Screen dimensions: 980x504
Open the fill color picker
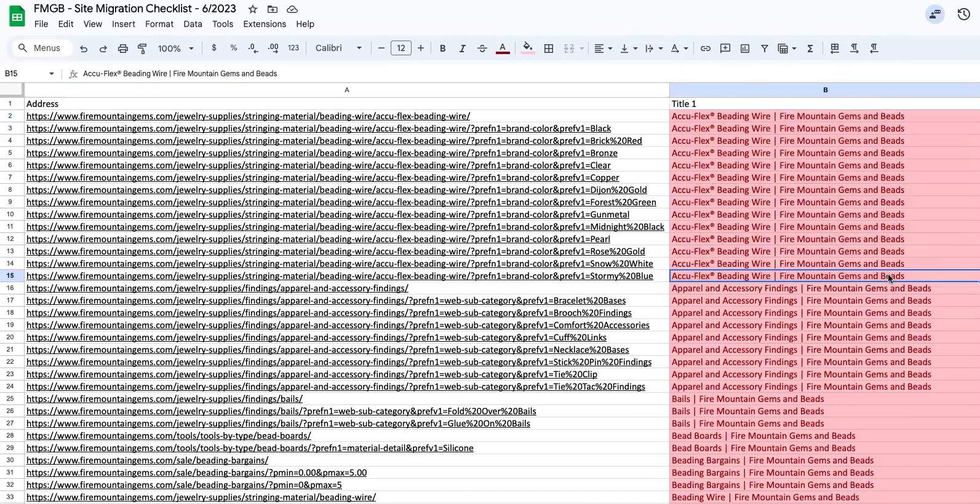click(528, 49)
